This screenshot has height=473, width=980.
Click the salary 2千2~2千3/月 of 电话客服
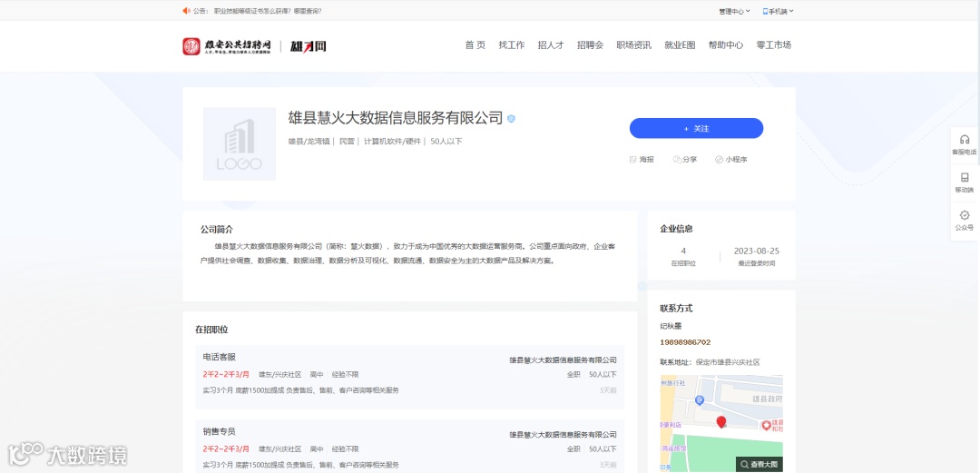(226, 374)
